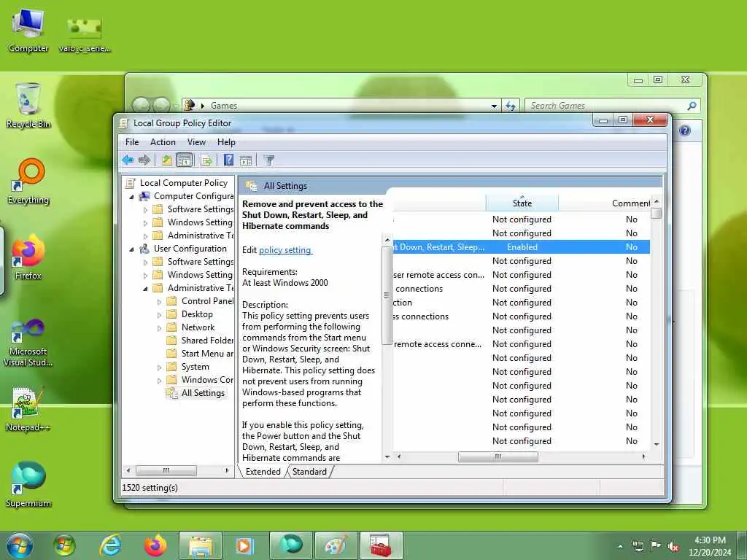Viewport: 747px width, 560px height.
Task: Click the Up One Level folder icon
Action: tap(166, 160)
